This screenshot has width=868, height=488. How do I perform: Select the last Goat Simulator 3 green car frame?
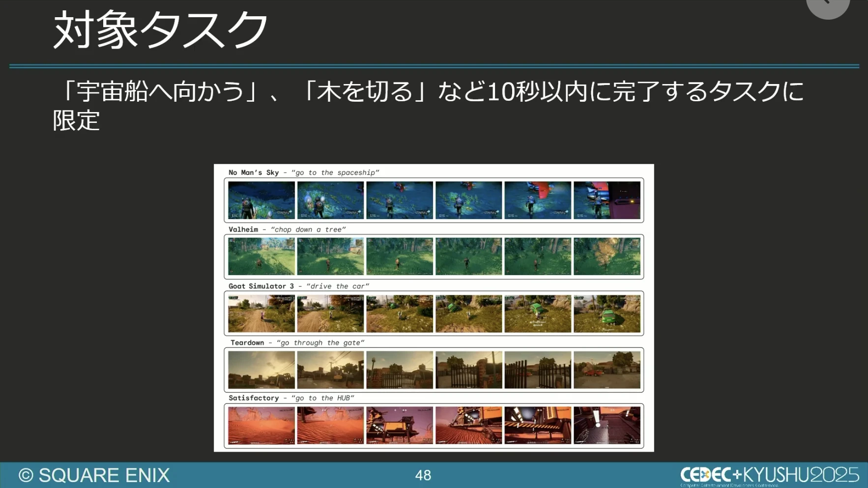coord(607,314)
